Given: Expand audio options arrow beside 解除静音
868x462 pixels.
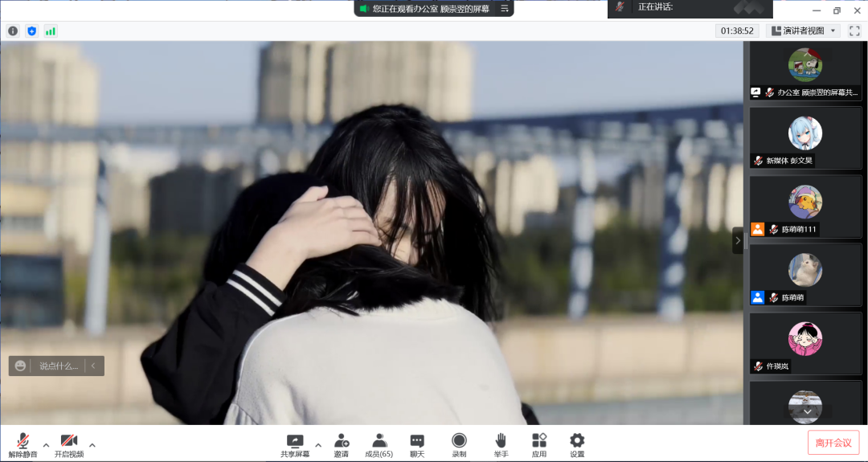Looking at the screenshot, I should click(46, 444).
